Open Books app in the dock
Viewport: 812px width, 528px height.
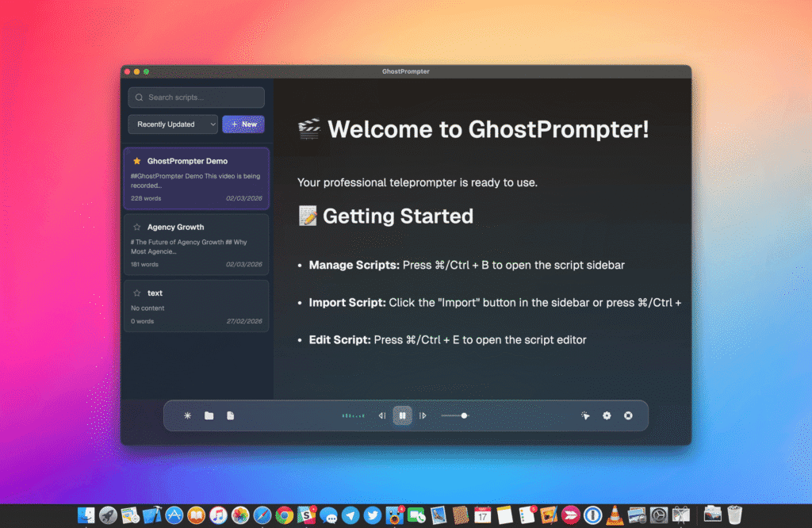(197, 515)
